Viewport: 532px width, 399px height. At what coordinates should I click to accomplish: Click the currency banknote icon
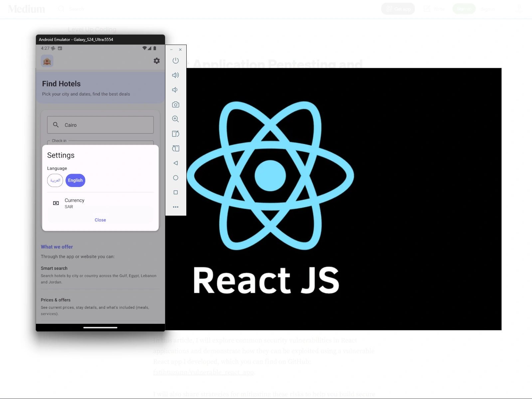point(56,203)
